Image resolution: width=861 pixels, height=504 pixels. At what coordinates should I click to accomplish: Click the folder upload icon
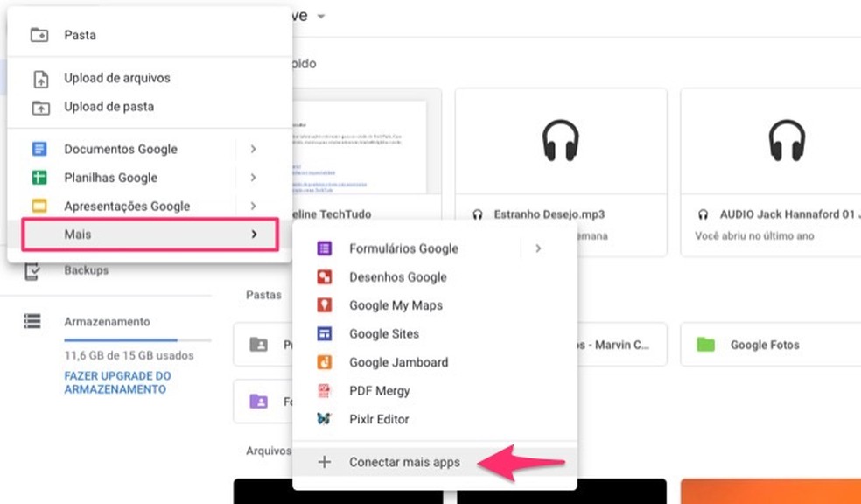coord(40,107)
